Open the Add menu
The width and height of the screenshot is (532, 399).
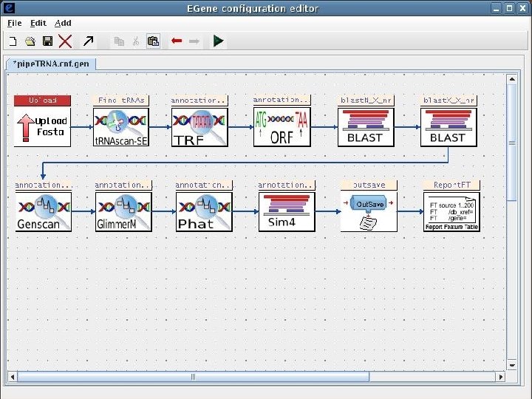pyautogui.click(x=63, y=23)
